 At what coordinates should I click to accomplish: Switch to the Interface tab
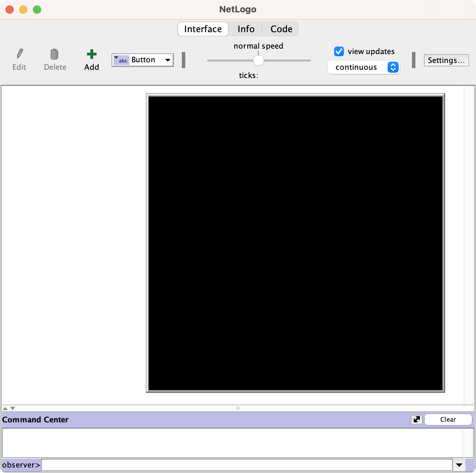(x=203, y=29)
